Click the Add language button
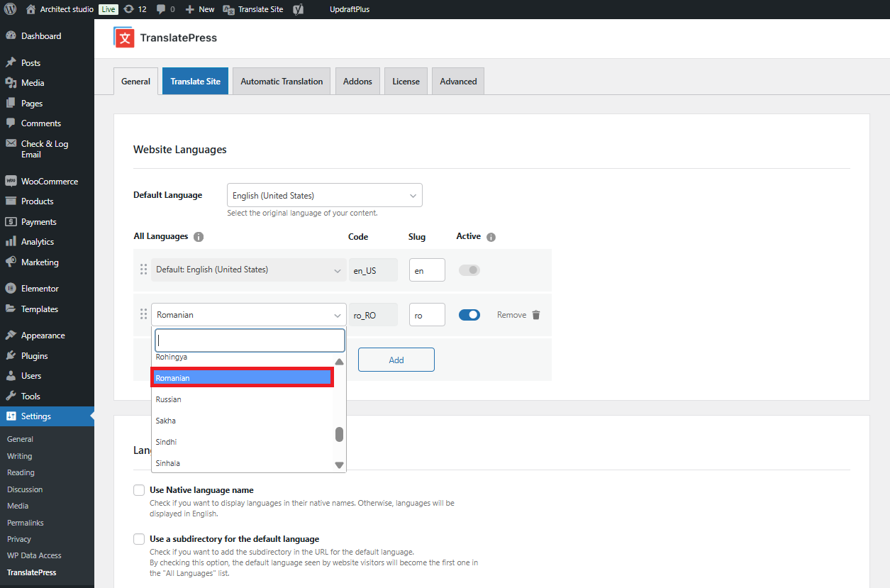This screenshot has height=588, width=890. point(396,360)
